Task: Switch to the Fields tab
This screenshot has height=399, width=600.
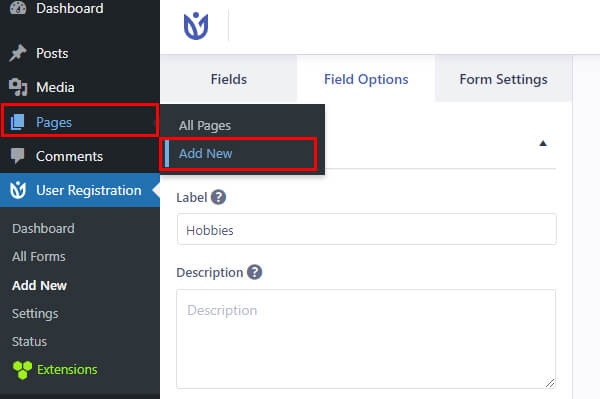Action: point(229,79)
